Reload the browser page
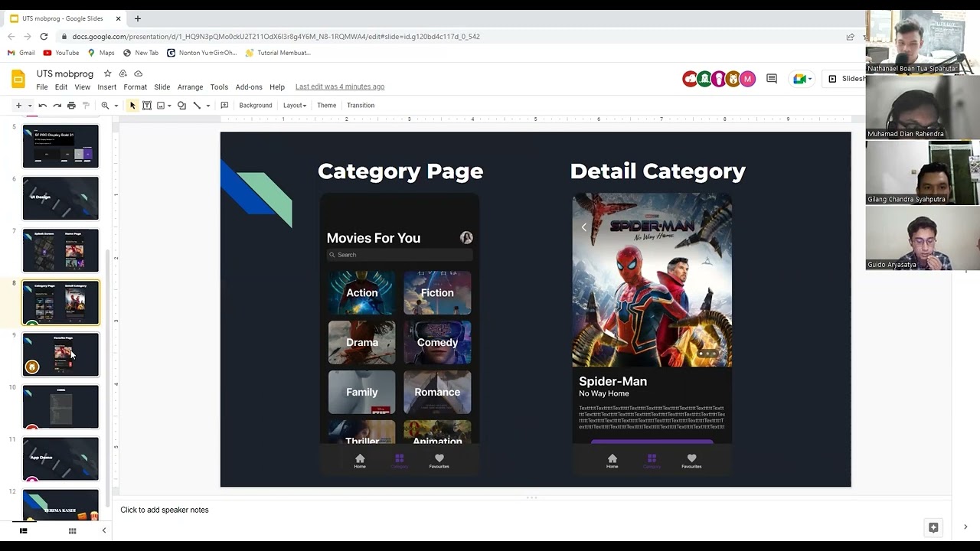980x551 pixels. pos(44,37)
